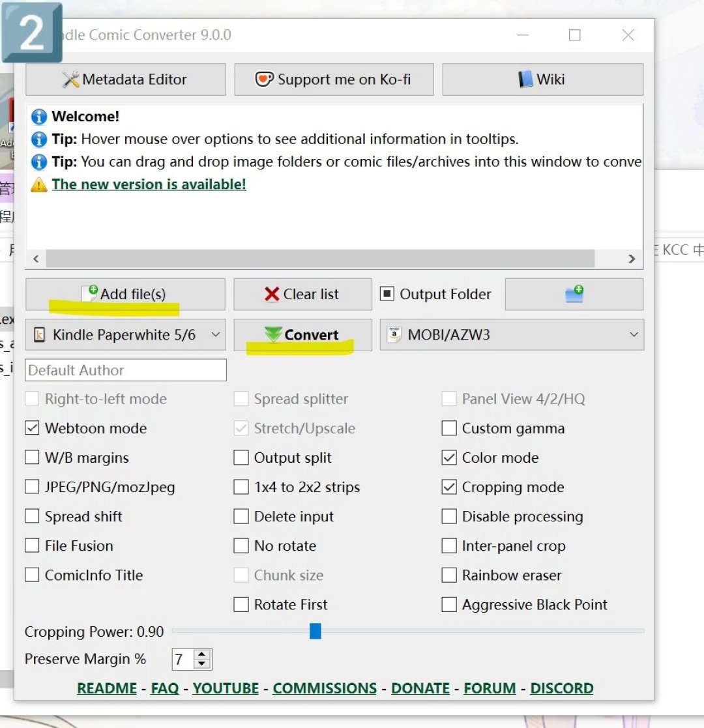Decrease Preserve Margin % with down arrow
This screenshot has height=728, width=704.
[202, 664]
